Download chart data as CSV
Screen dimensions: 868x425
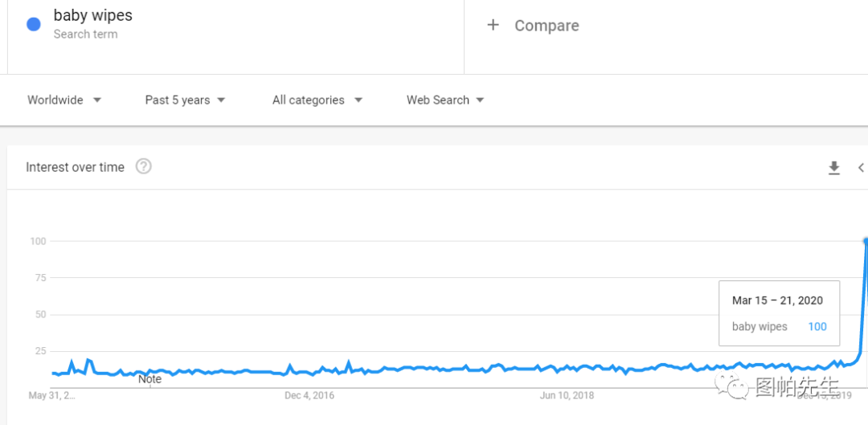pos(833,167)
